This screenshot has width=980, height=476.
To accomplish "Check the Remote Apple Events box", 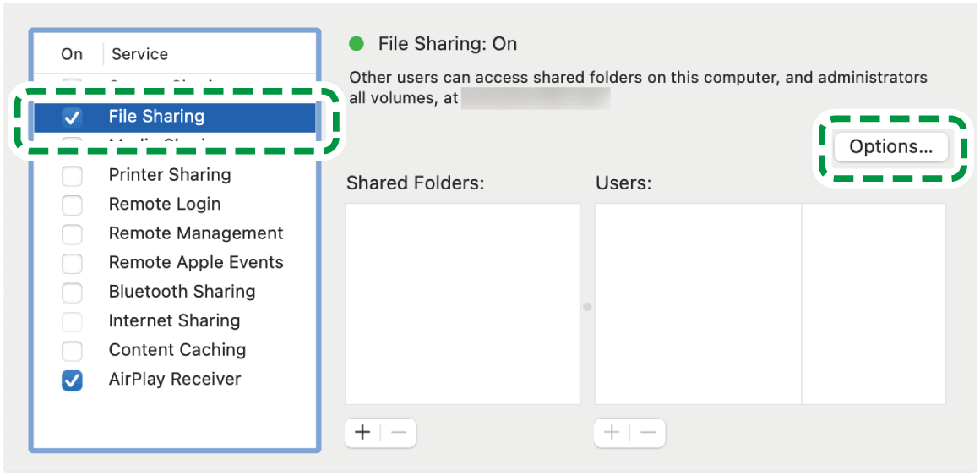I will [x=73, y=263].
